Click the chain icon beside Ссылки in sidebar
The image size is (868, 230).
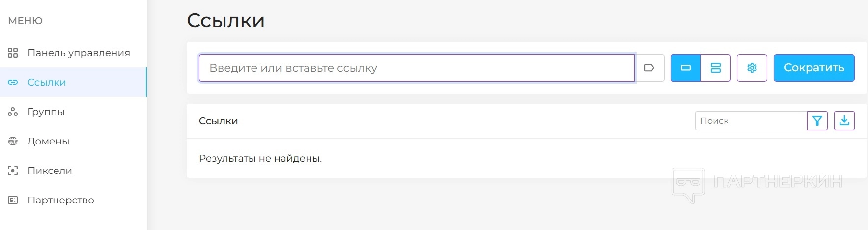(13, 82)
